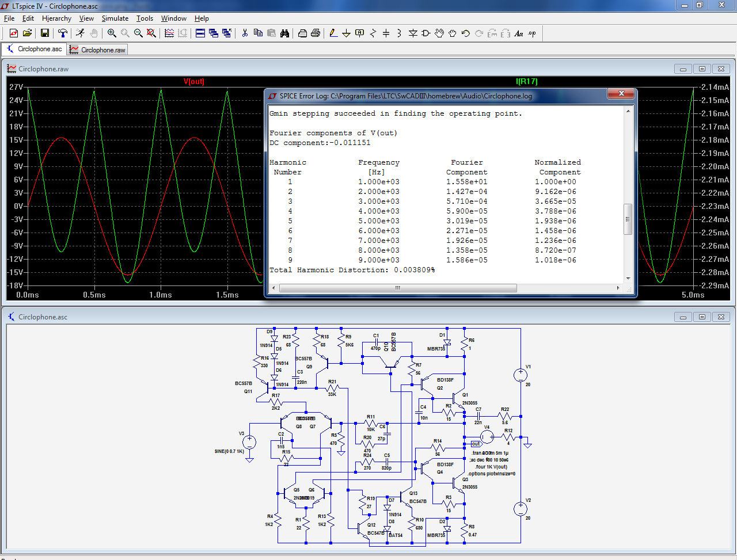Place a Ground symbol
Image resolution: width=737 pixels, height=560 pixels.
click(x=347, y=33)
